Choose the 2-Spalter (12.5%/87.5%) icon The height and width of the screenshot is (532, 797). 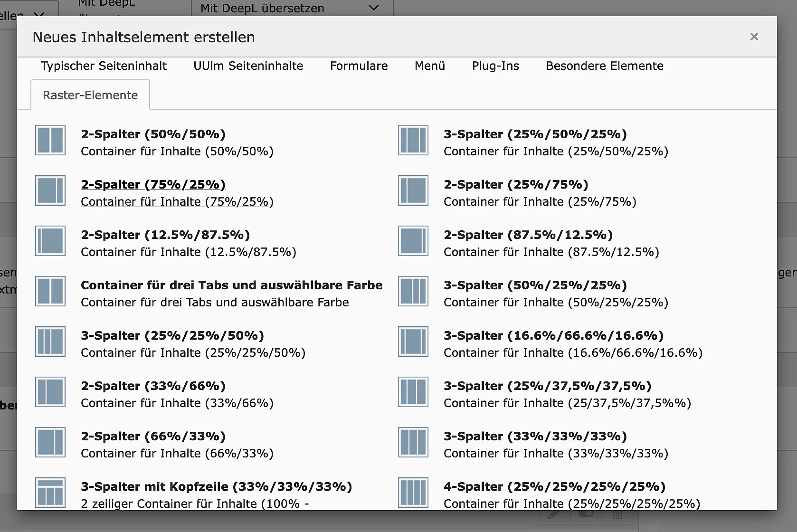[50, 241]
